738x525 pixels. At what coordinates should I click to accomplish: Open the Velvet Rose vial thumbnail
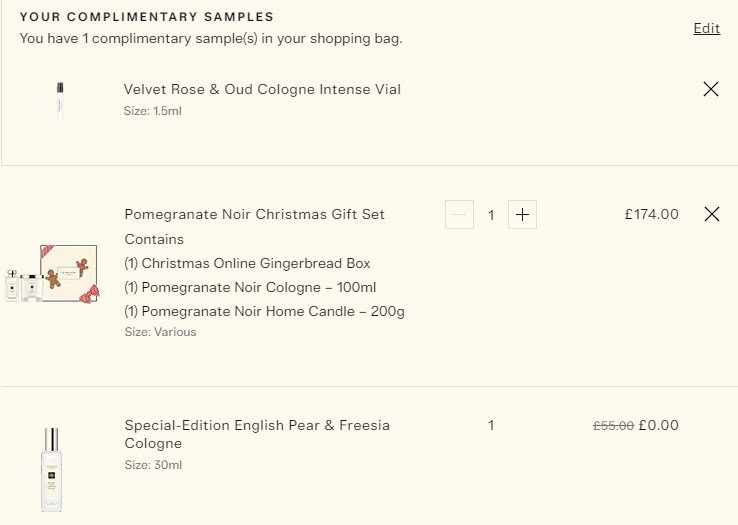tap(60, 100)
